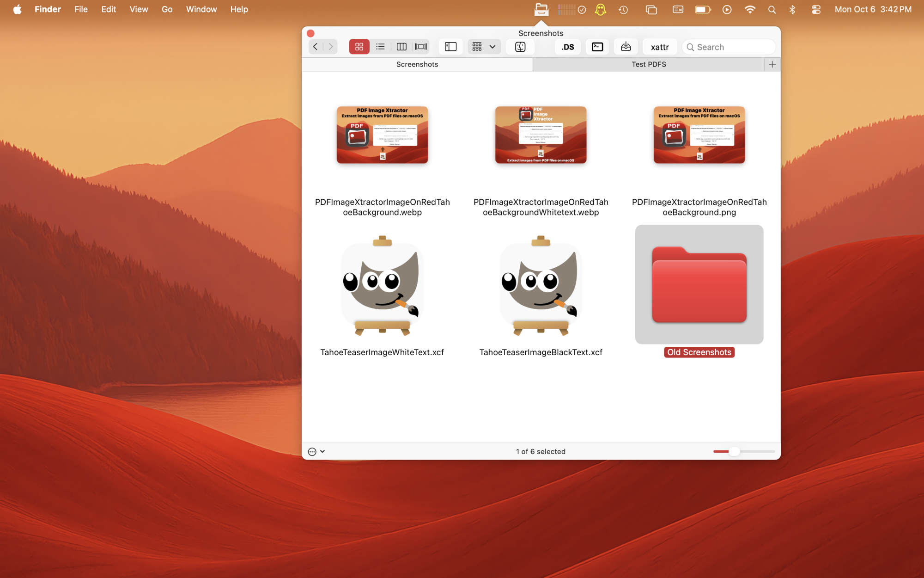Open the Group By dropdown
The width and height of the screenshot is (924, 578).
coord(484,47)
